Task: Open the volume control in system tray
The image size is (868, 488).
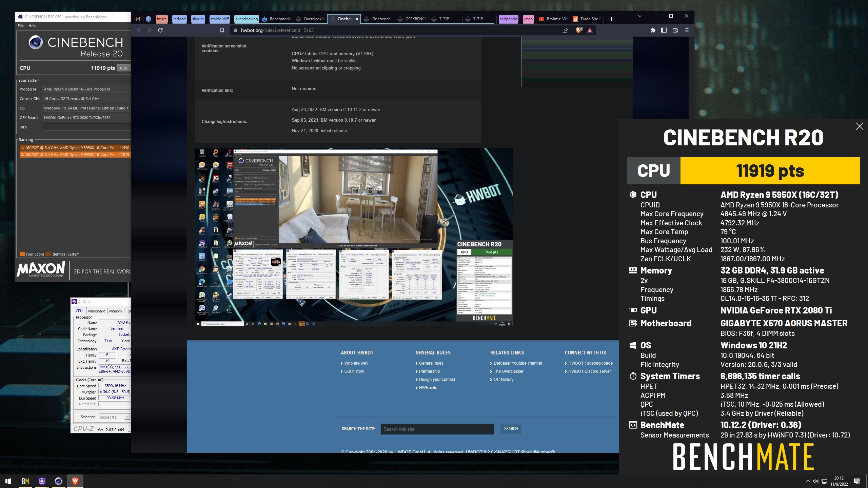Action: tap(816, 481)
